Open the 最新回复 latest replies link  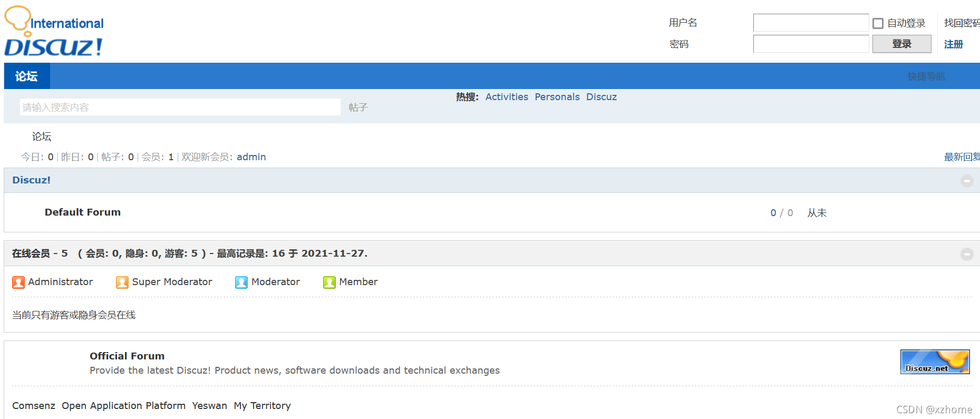click(962, 157)
